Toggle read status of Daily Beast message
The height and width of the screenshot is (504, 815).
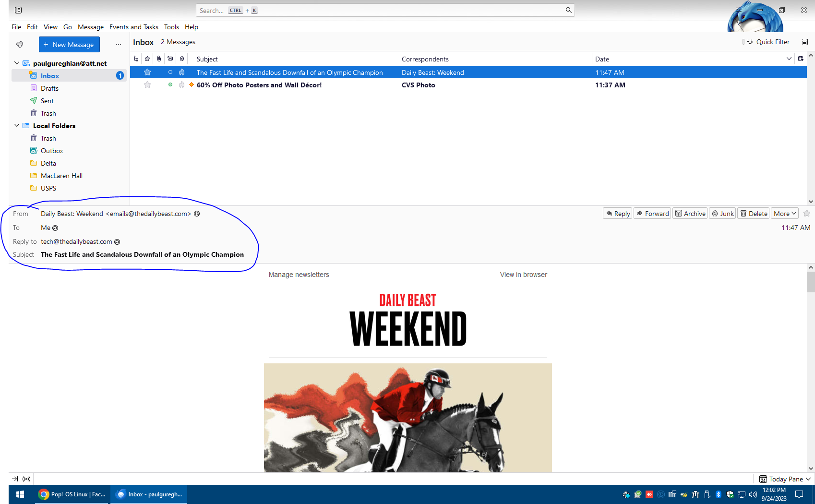tap(170, 72)
